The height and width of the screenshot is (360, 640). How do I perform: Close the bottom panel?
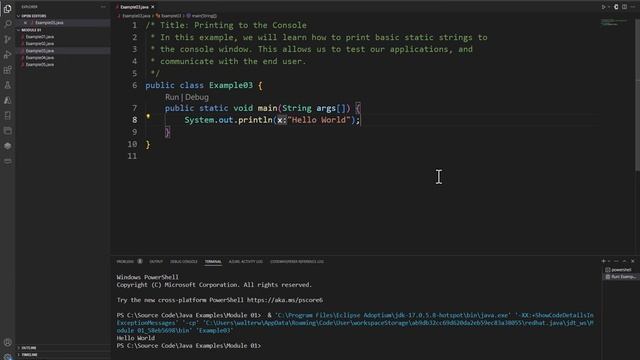633,261
